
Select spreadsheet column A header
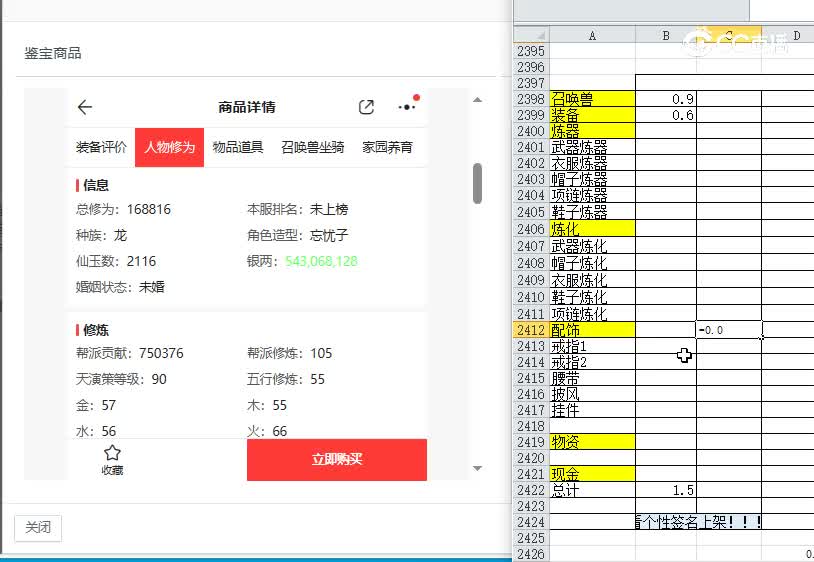coord(592,35)
